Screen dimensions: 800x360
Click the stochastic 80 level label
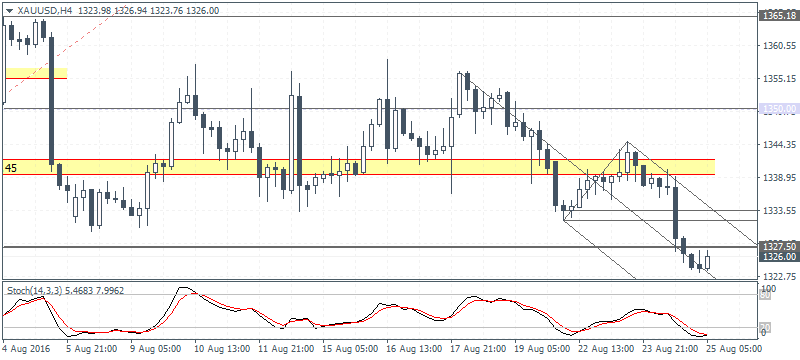point(766,294)
